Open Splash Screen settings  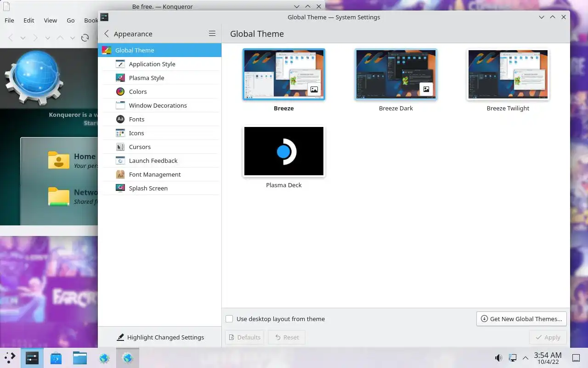[159, 188]
